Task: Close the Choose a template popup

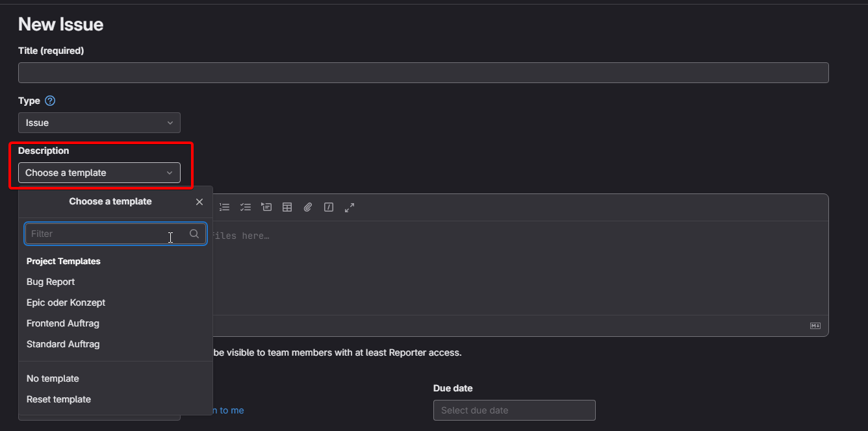Action: [x=199, y=202]
